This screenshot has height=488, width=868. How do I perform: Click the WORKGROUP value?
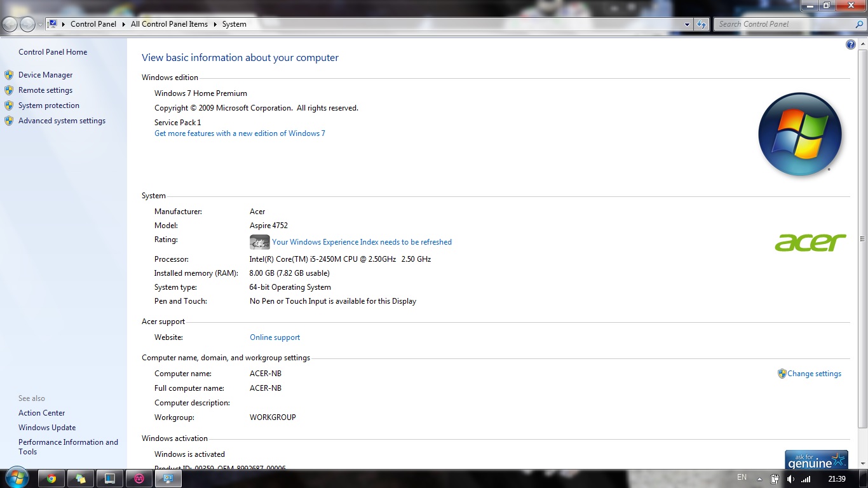pyautogui.click(x=273, y=417)
